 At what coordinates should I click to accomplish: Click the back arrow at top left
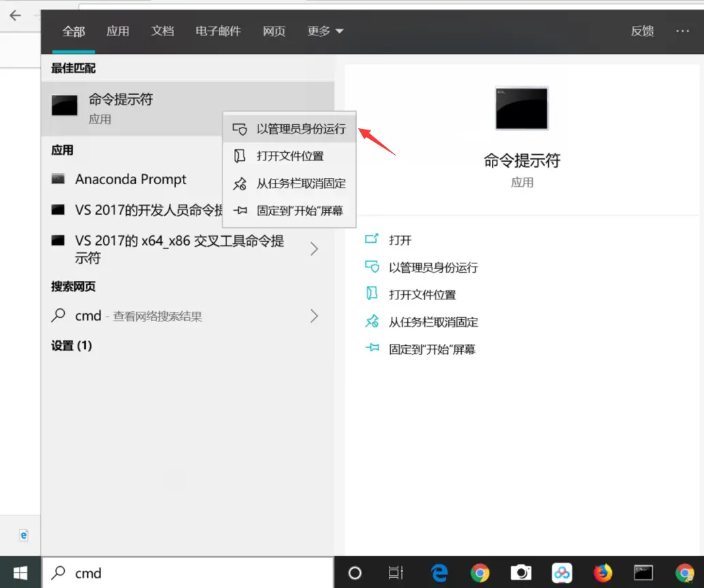tap(15, 15)
